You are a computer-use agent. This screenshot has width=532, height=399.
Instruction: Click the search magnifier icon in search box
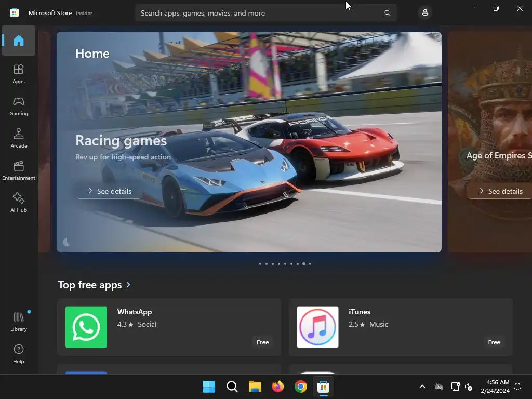387,13
